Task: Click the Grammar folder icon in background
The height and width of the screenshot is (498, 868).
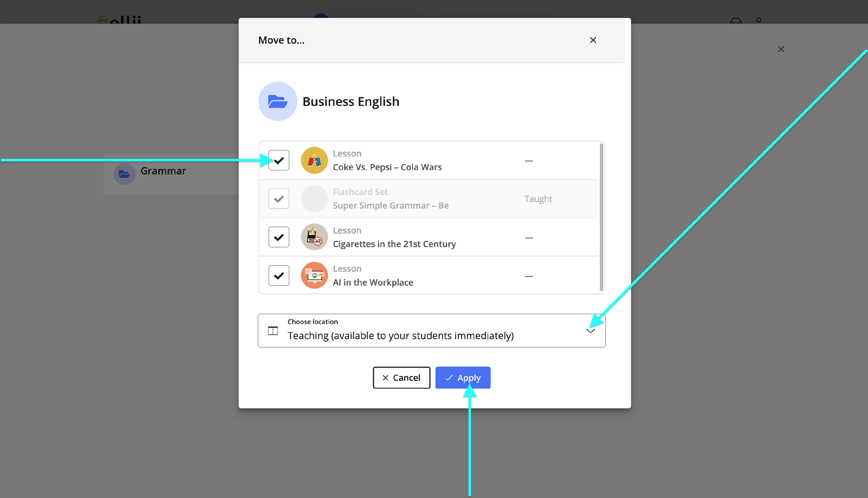Action: [x=124, y=174]
